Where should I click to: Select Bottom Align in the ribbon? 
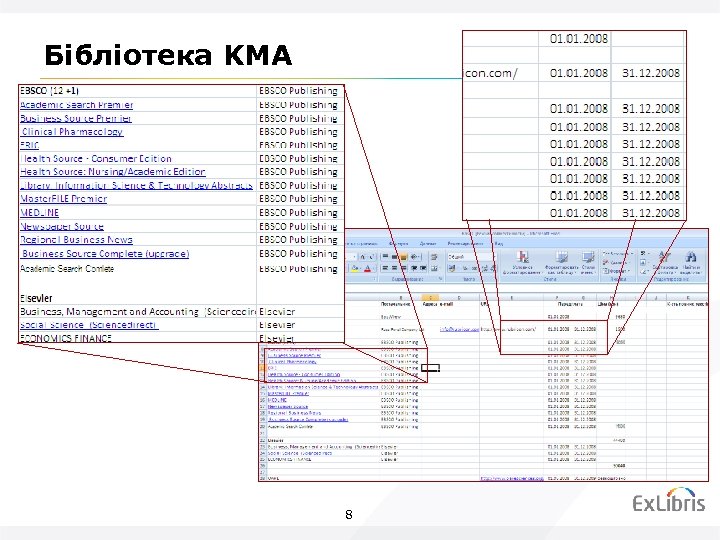[x=403, y=257]
